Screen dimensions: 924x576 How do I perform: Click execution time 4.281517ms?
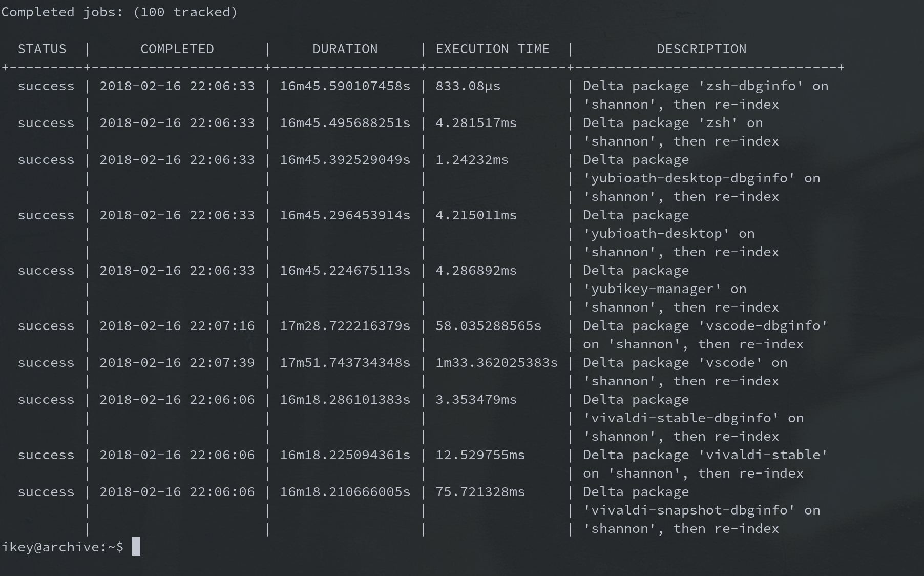(x=476, y=122)
